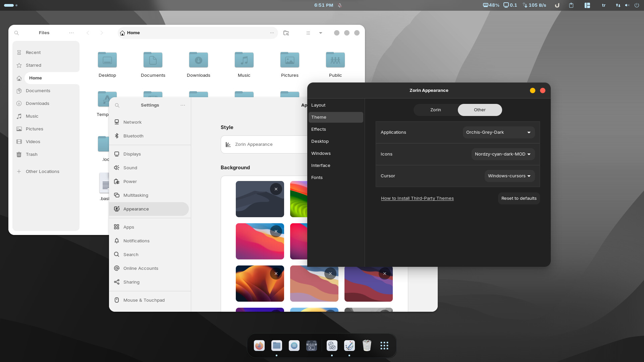Open the Applications theme dropdown Orchis-Grey-Dark
The height and width of the screenshot is (362, 644).
click(498, 132)
